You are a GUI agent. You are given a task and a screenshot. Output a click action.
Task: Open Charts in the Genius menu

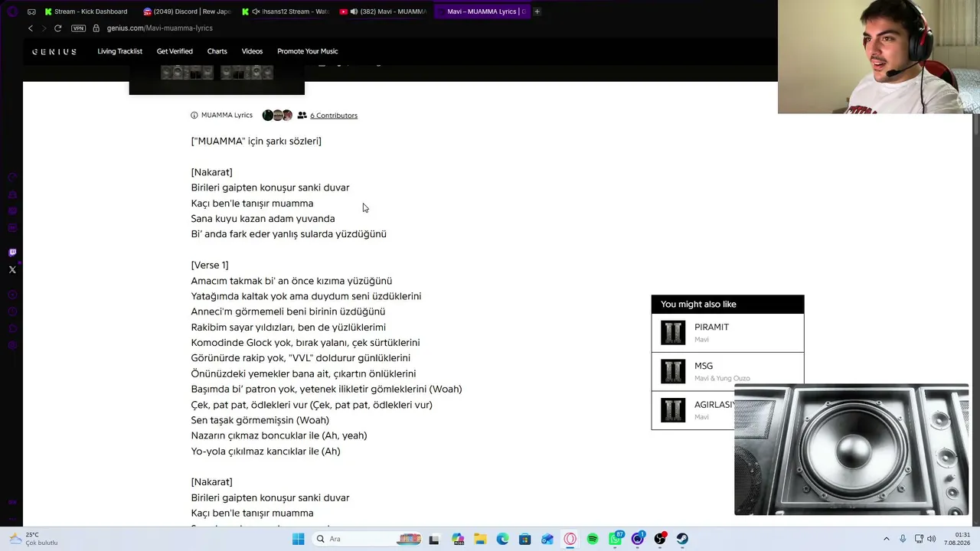[x=217, y=51]
